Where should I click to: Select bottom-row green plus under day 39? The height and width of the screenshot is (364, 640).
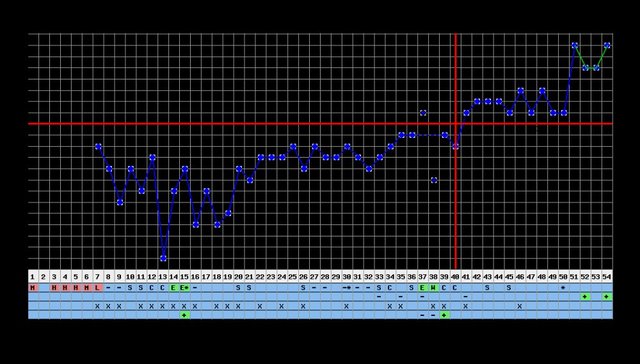coord(444,315)
